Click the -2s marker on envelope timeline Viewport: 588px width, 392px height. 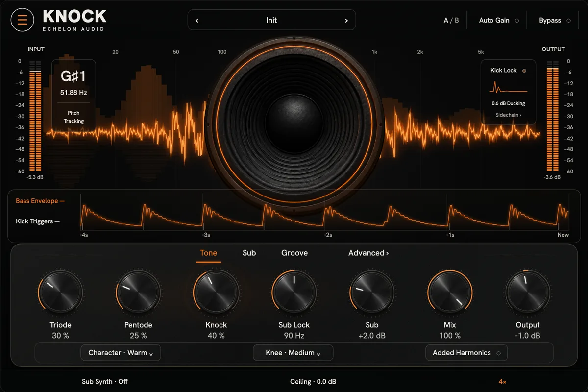click(x=328, y=235)
